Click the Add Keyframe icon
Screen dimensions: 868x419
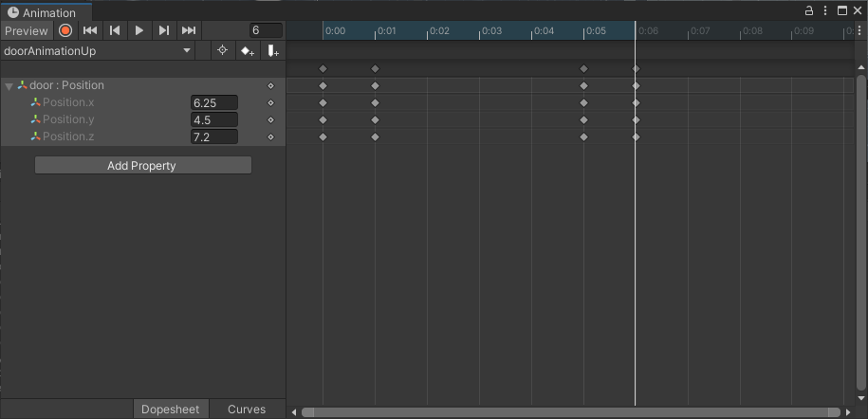click(247, 50)
